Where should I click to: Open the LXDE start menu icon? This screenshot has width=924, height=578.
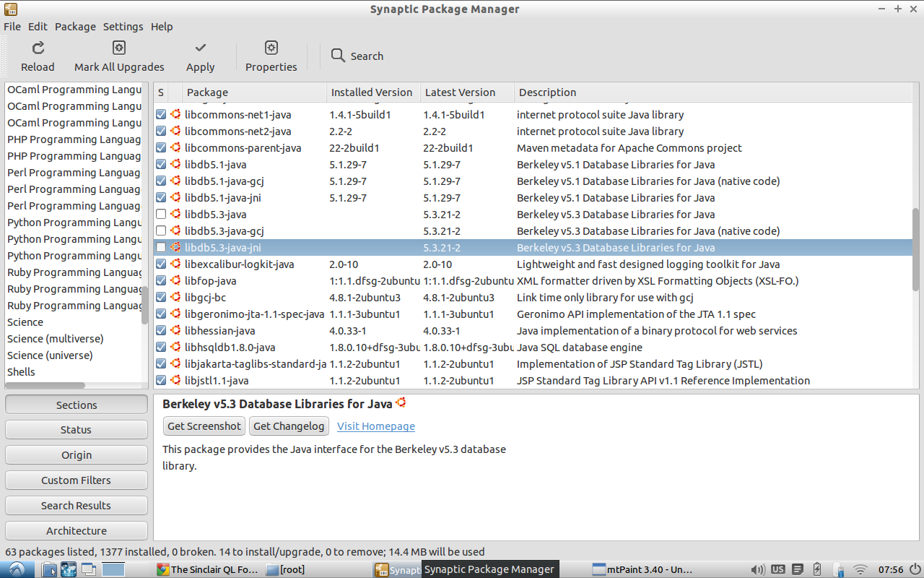(x=16, y=569)
